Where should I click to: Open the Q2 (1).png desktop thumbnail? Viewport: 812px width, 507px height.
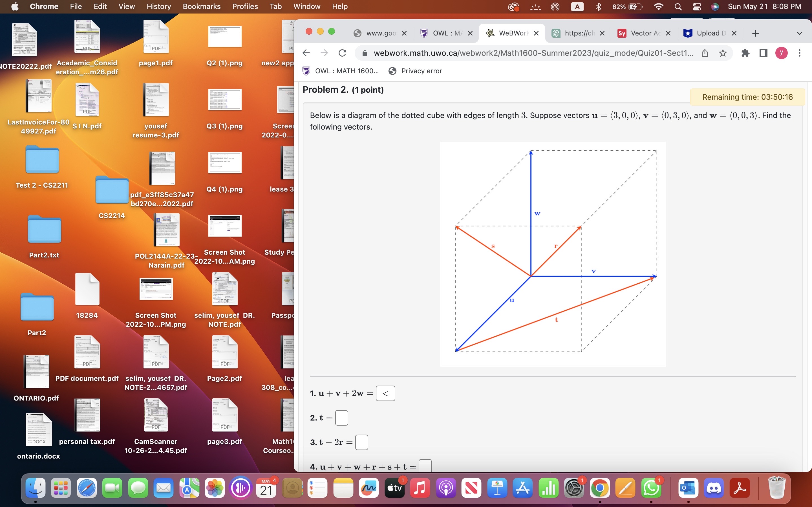pyautogui.click(x=224, y=36)
